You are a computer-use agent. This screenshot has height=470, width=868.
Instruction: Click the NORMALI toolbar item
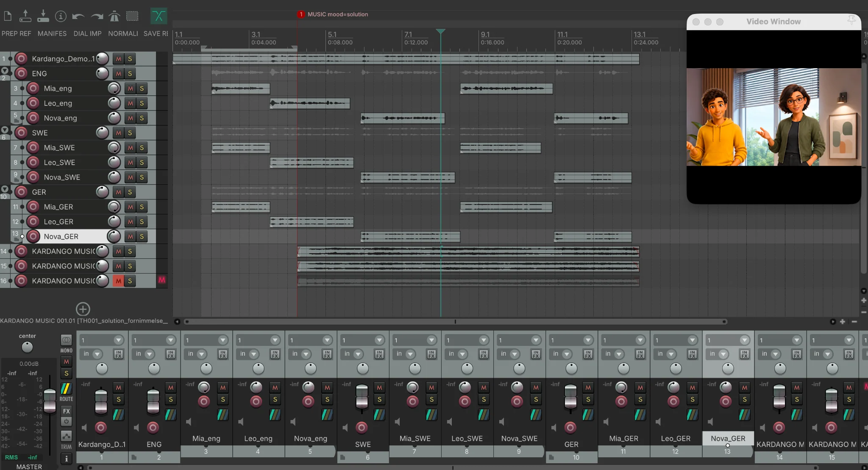(x=123, y=33)
